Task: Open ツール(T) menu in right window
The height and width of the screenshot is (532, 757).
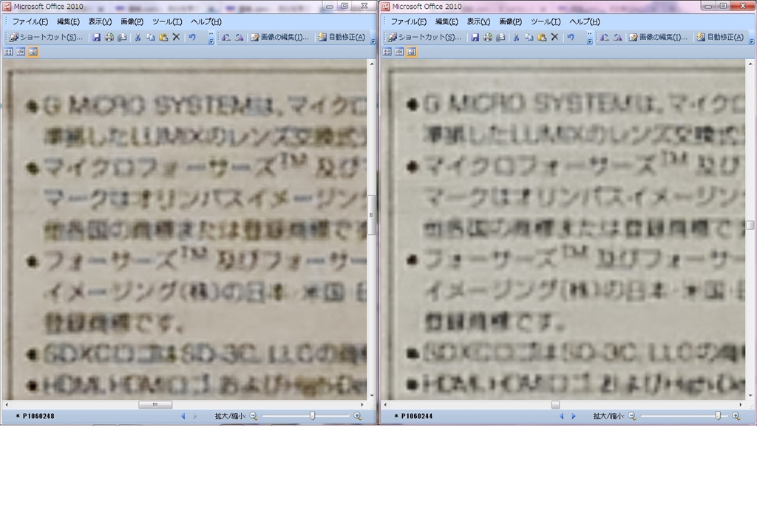Action: click(546, 21)
